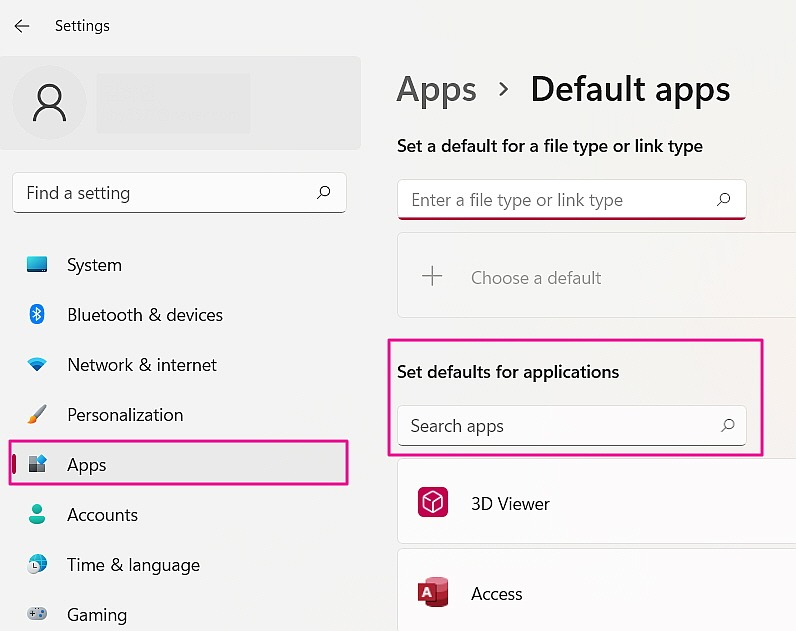Click the Time & language globe icon
Viewport: 796px width, 631px height.
[37, 565]
